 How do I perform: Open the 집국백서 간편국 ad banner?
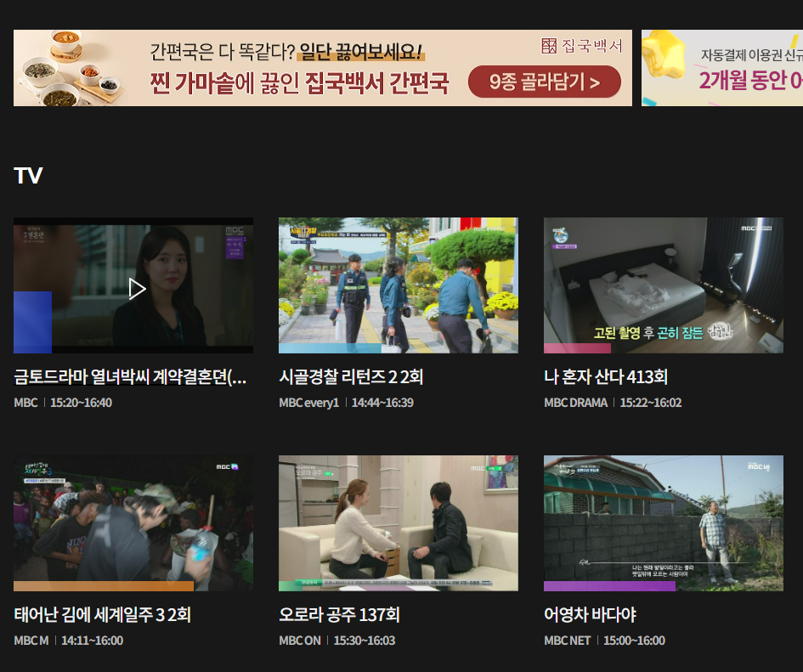coord(323,68)
